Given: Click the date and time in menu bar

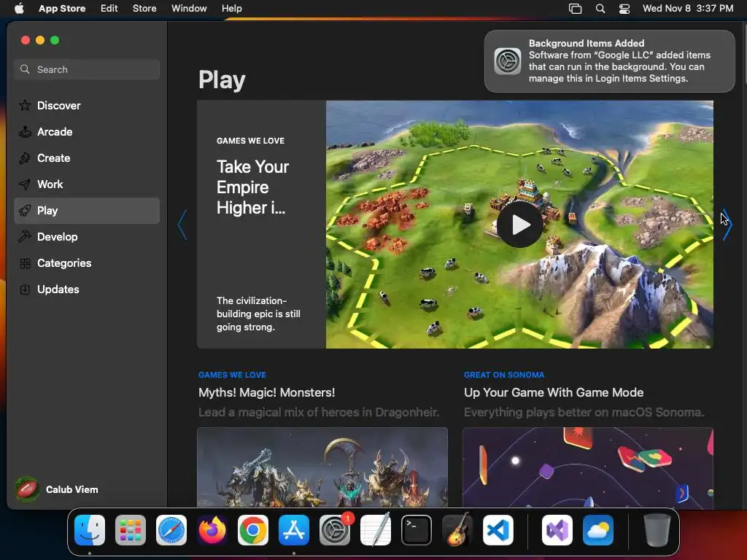Looking at the screenshot, I should [687, 8].
